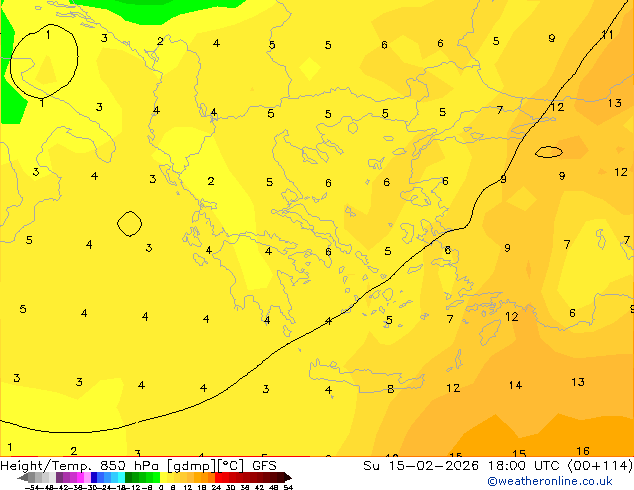This screenshot has width=634, height=490.
Task: Click the 'GFS' model label
Action: click(x=264, y=466)
